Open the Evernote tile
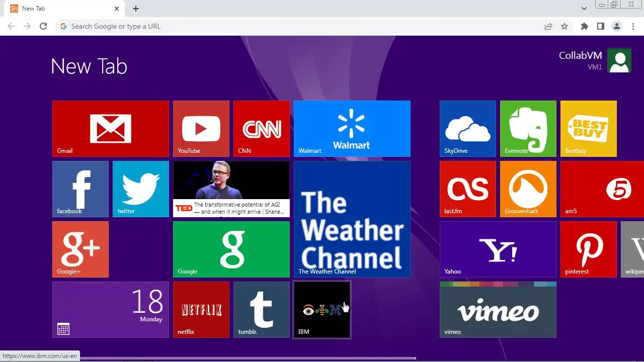Image resolution: width=644 pixels, height=362 pixels. pyautogui.click(x=528, y=129)
